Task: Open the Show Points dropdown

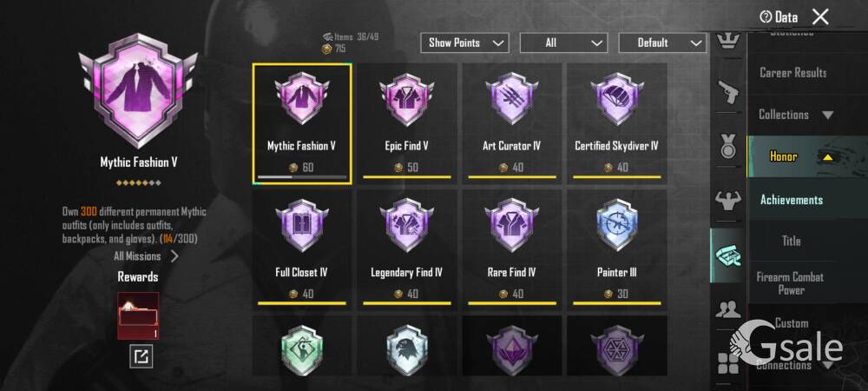Action: [x=464, y=43]
